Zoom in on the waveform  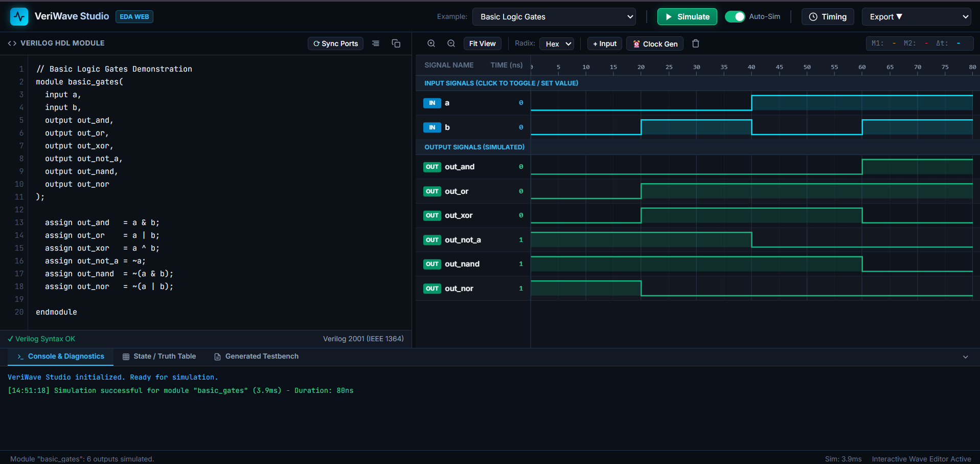point(431,43)
